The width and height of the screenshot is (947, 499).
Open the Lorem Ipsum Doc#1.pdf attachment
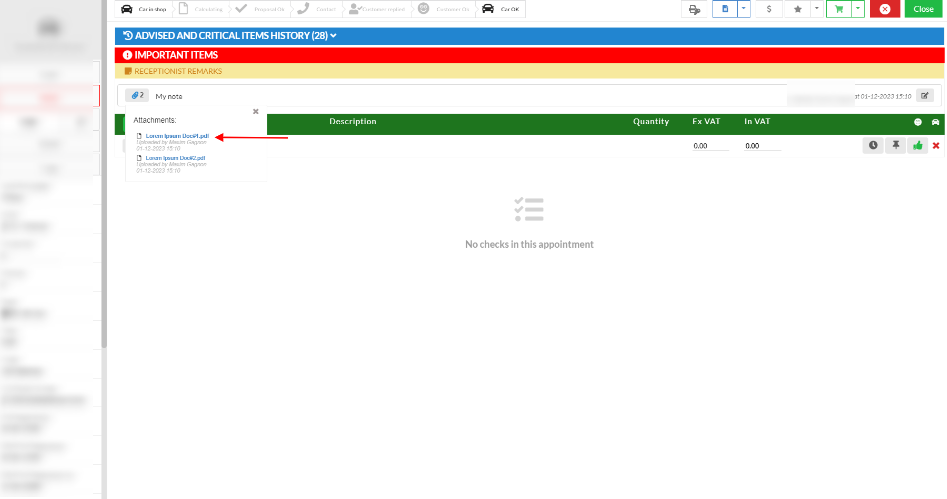[x=177, y=135]
